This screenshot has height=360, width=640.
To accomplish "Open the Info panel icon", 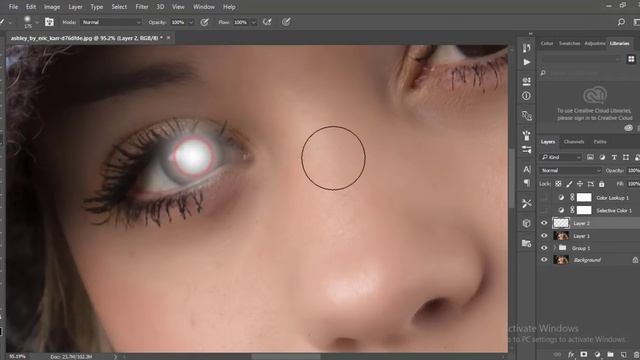I will [x=527, y=96].
